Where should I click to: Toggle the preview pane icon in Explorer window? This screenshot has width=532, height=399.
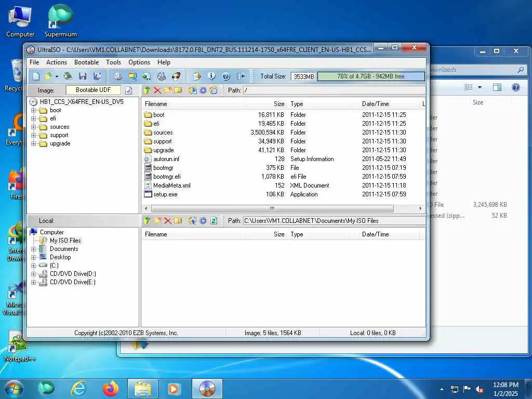[497, 87]
